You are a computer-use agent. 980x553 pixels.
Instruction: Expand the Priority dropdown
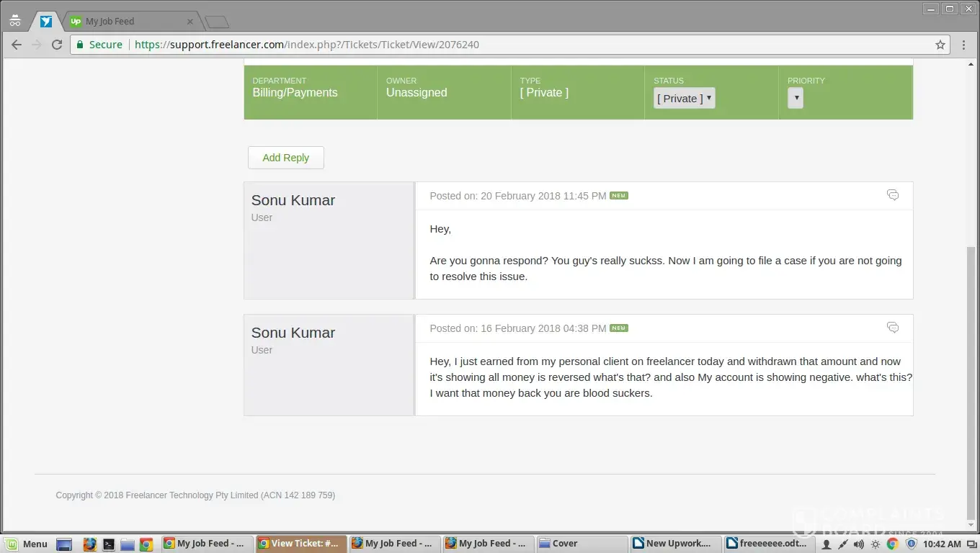[795, 98]
